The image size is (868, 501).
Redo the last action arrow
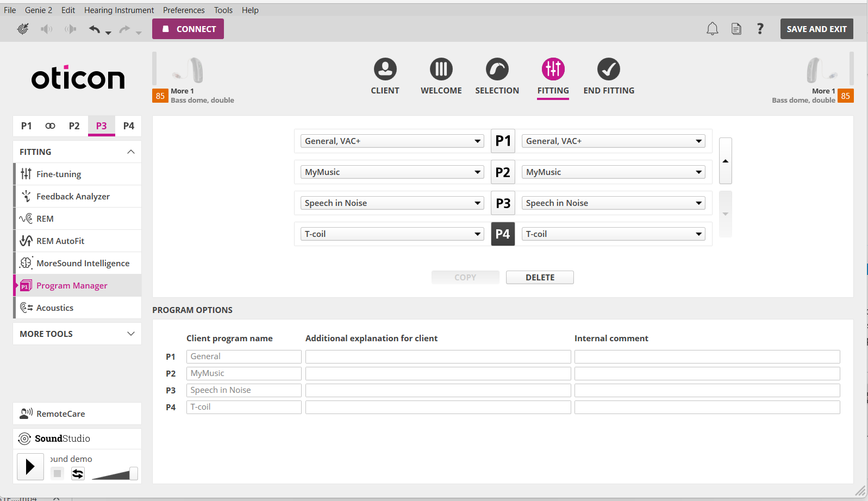(124, 29)
